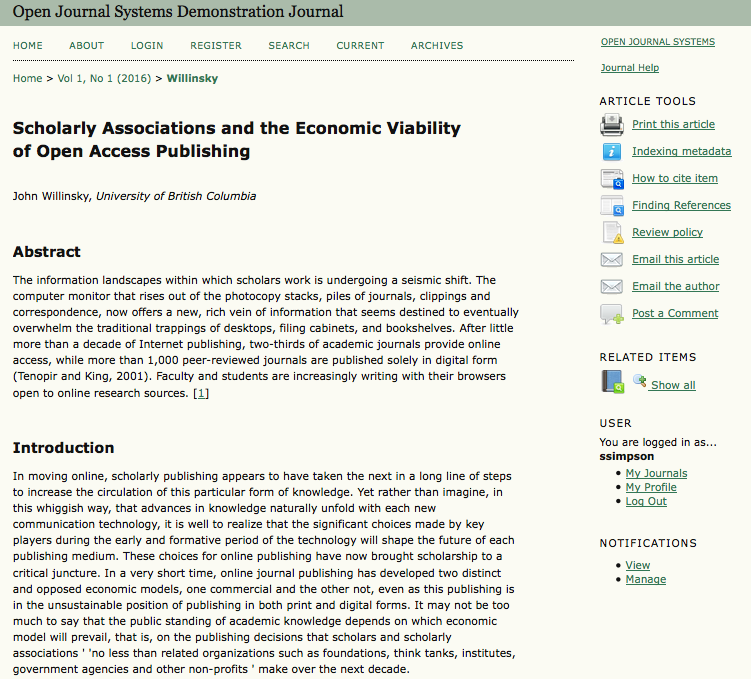Click the envelope icon for Email the author
751x679 pixels.
click(611, 287)
